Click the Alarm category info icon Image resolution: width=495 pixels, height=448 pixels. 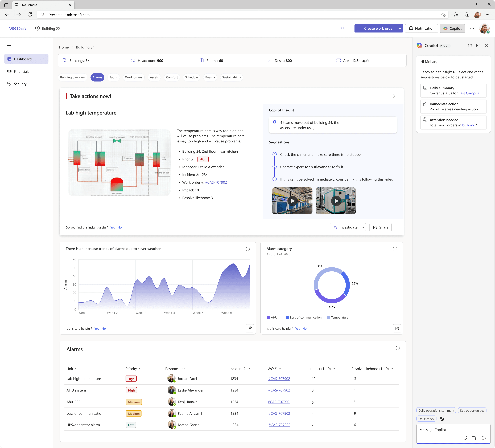click(x=395, y=249)
